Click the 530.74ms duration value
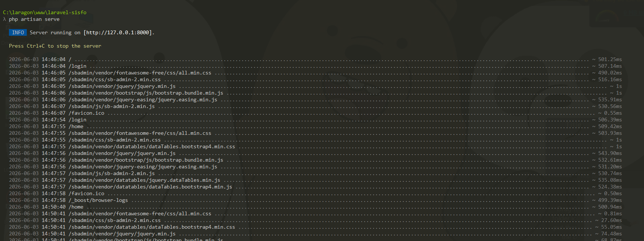This screenshot has height=241, width=644. click(x=610, y=173)
